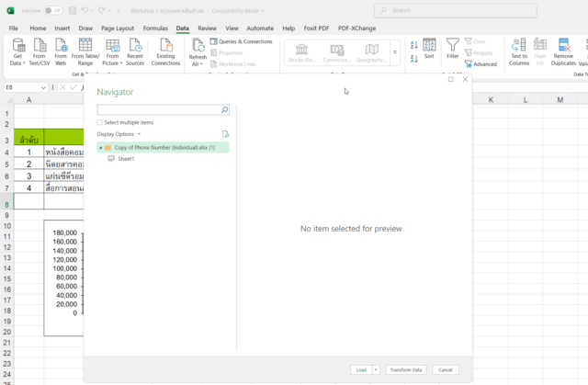Switch to the Automate tab
588x385 pixels.
pyautogui.click(x=260, y=28)
